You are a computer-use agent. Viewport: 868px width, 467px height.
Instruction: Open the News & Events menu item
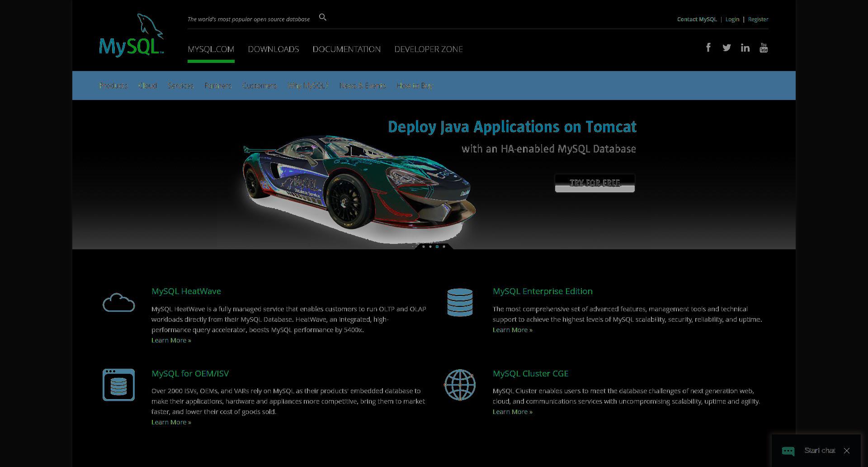pos(363,86)
